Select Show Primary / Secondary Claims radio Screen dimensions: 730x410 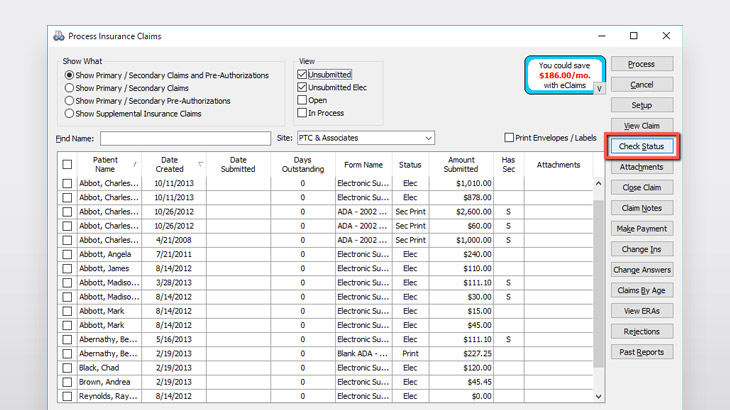point(69,88)
